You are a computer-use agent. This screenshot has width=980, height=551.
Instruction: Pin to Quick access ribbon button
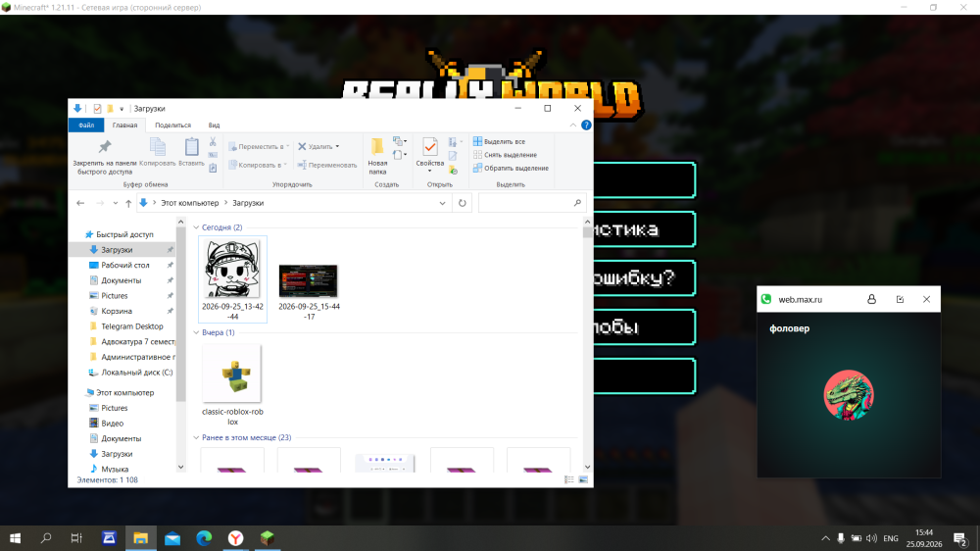[105, 156]
